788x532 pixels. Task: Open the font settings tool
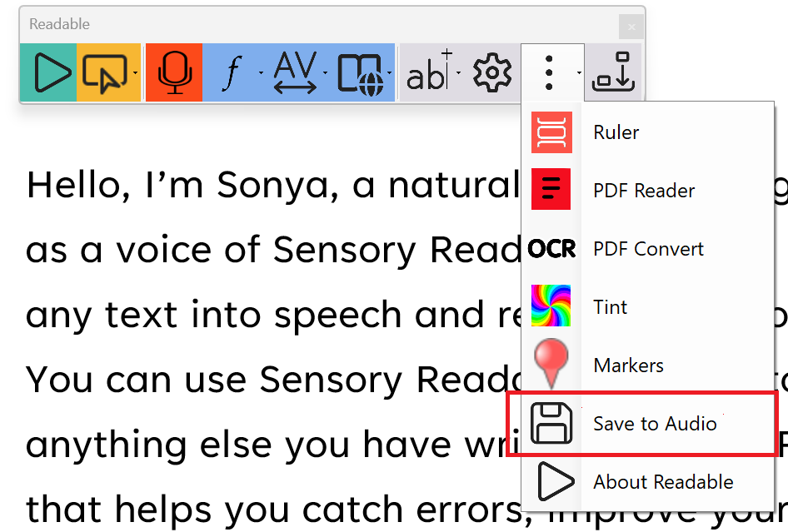coord(233,72)
